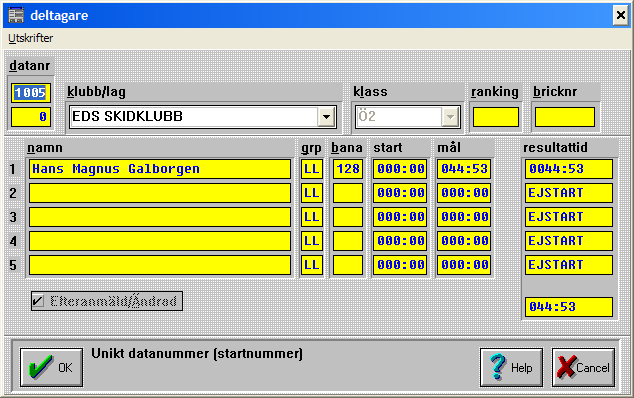
Task: Click the EJSTART result field in row 5
Action: 569,265
